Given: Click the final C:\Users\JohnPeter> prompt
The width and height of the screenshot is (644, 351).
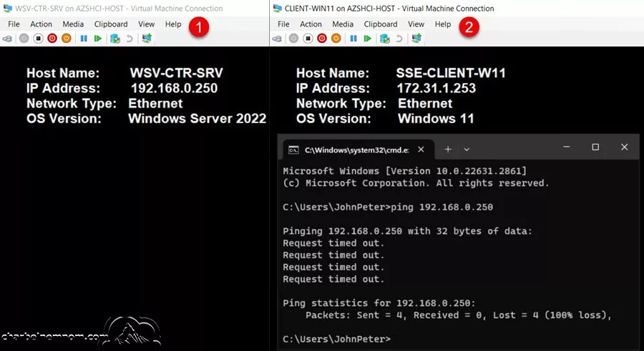Looking at the screenshot, I should 336,339.
